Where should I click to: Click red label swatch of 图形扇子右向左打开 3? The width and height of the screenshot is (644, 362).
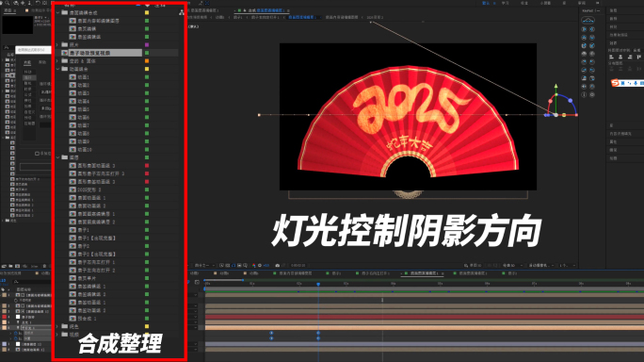(147, 173)
